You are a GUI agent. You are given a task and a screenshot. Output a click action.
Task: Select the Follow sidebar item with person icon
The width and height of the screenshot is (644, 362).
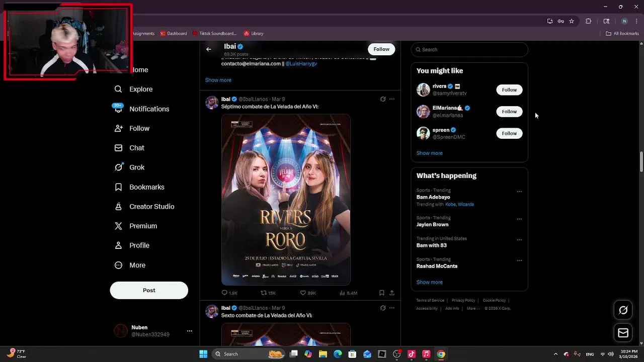click(132, 128)
